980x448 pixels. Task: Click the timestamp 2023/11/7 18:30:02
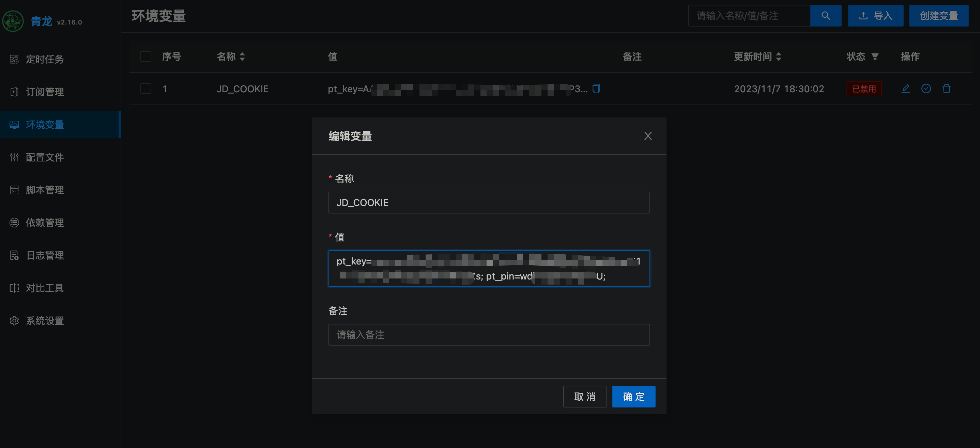click(779, 89)
